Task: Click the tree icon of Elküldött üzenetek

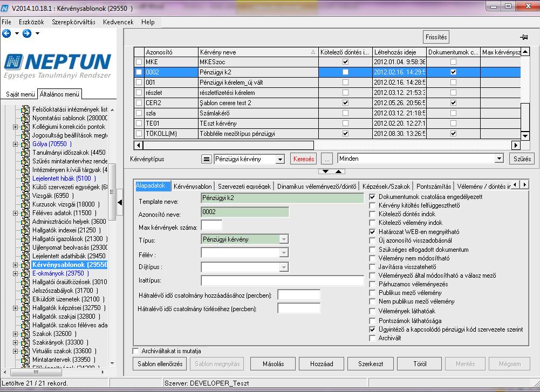Action: (x=25, y=299)
